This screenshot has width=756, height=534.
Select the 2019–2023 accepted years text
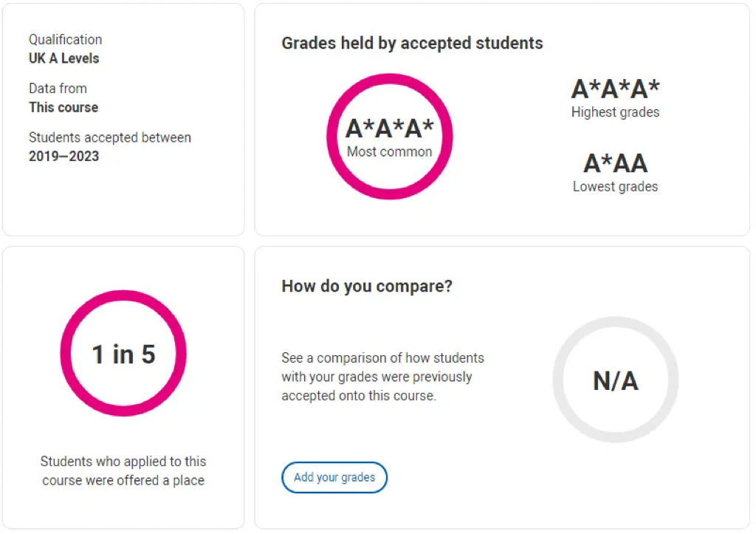click(x=63, y=157)
